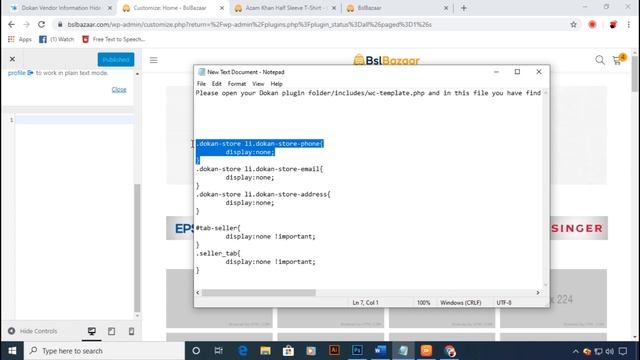The image size is (640, 360).
Task: Show hidden system tray icons
Action: pos(576,351)
